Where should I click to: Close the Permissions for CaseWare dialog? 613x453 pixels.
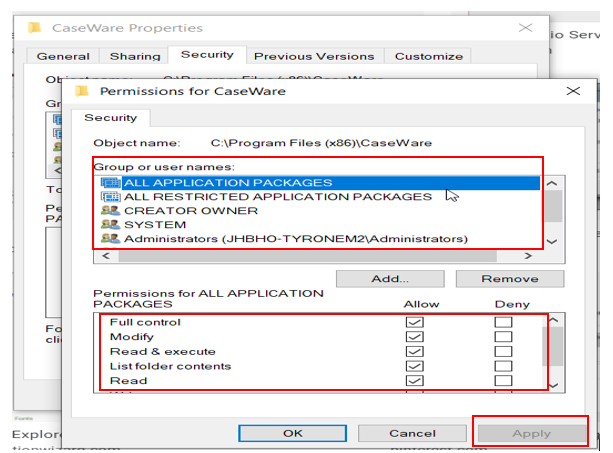coord(573,91)
